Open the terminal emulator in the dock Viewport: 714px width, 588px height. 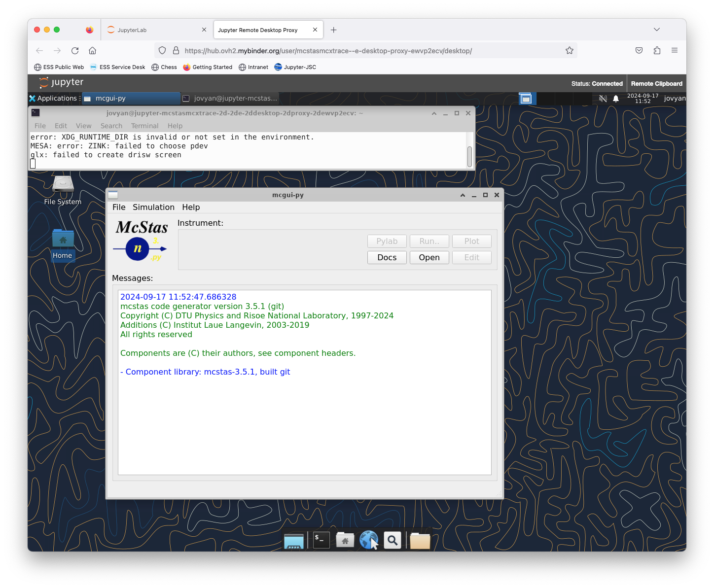(321, 540)
